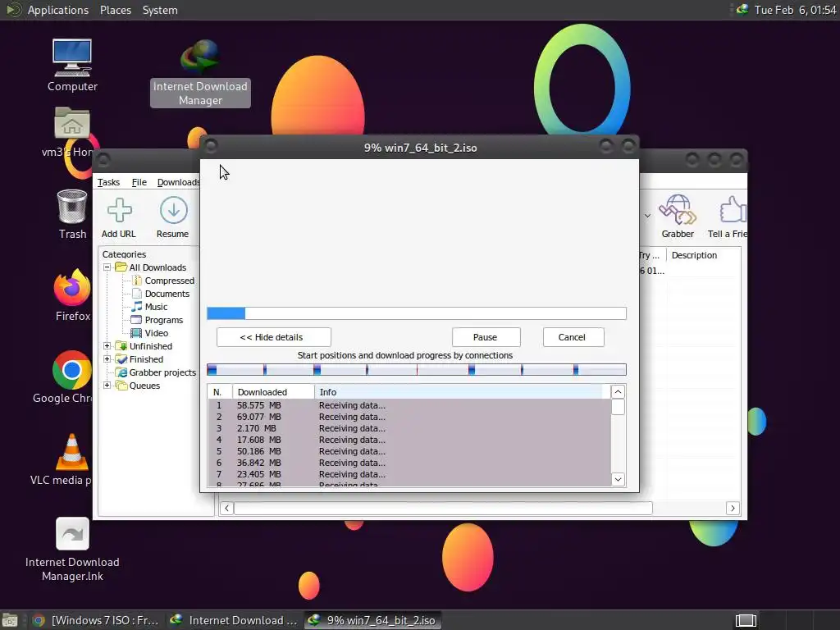Launch Firefox from the desktop
840x630 pixels.
click(x=72, y=286)
